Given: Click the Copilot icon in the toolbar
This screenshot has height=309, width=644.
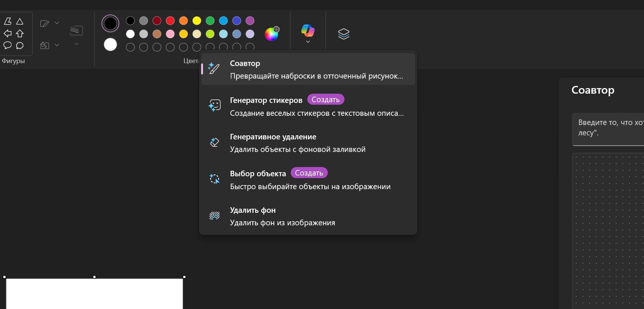Looking at the screenshot, I should click(x=308, y=31).
